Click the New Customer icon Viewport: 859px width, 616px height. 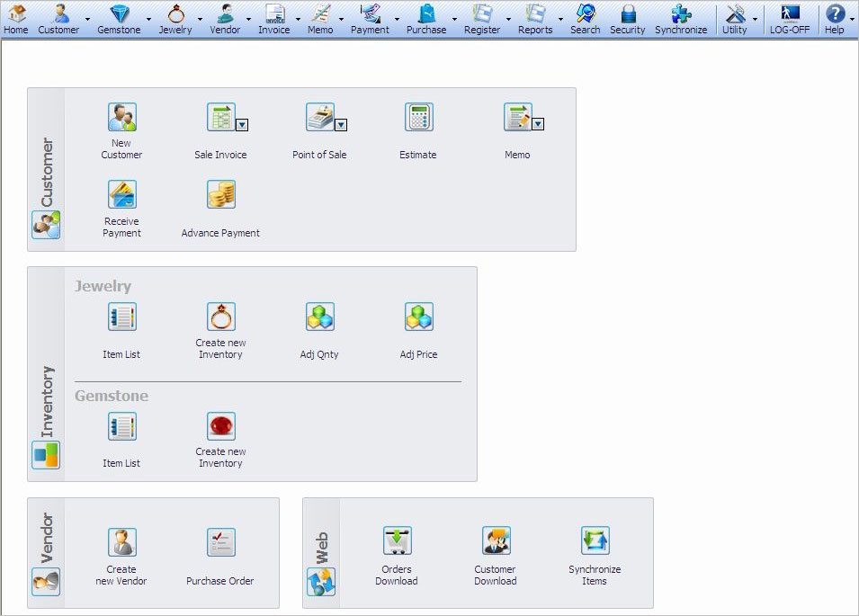121,117
